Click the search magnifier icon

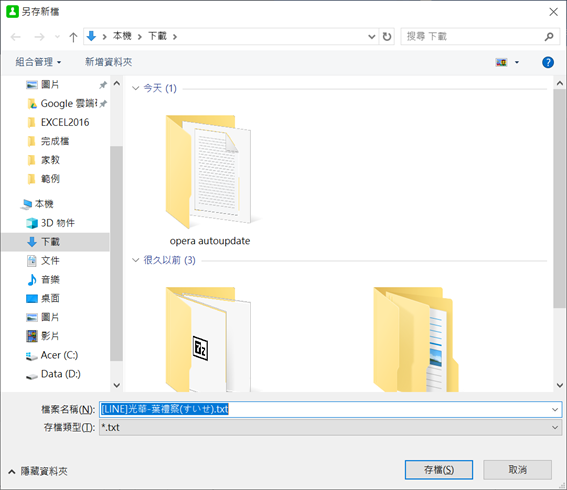tap(549, 37)
